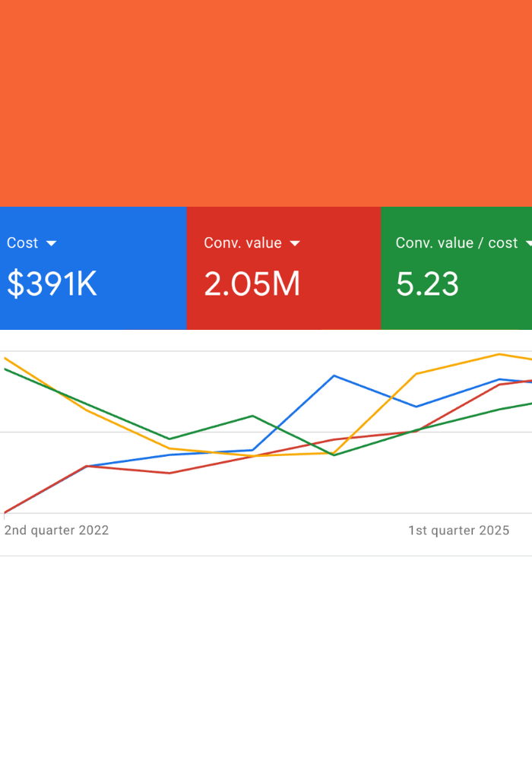Click the red line's starting point at bottom left
The image size is (532, 760).
(5, 512)
